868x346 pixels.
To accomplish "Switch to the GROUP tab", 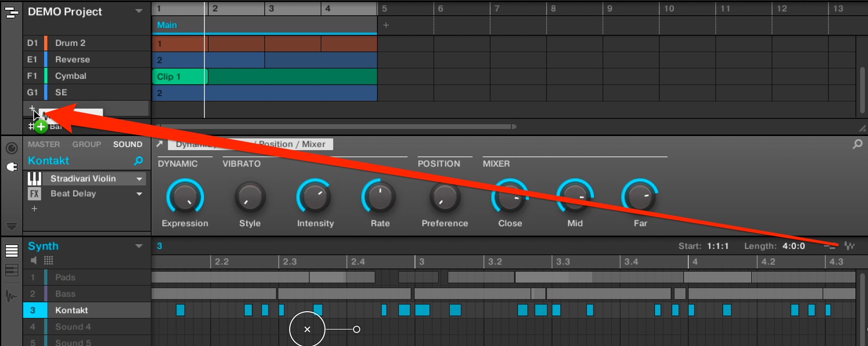I will pos(87,144).
